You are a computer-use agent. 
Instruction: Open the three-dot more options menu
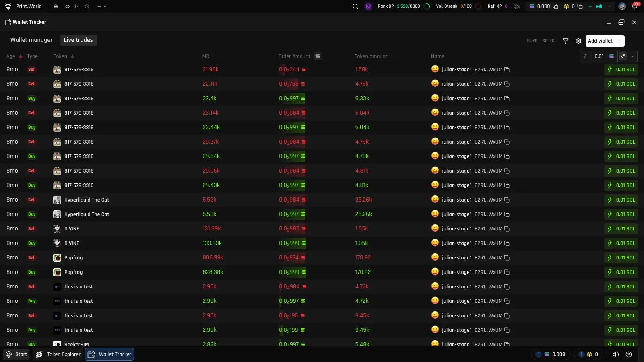click(x=632, y=41)
